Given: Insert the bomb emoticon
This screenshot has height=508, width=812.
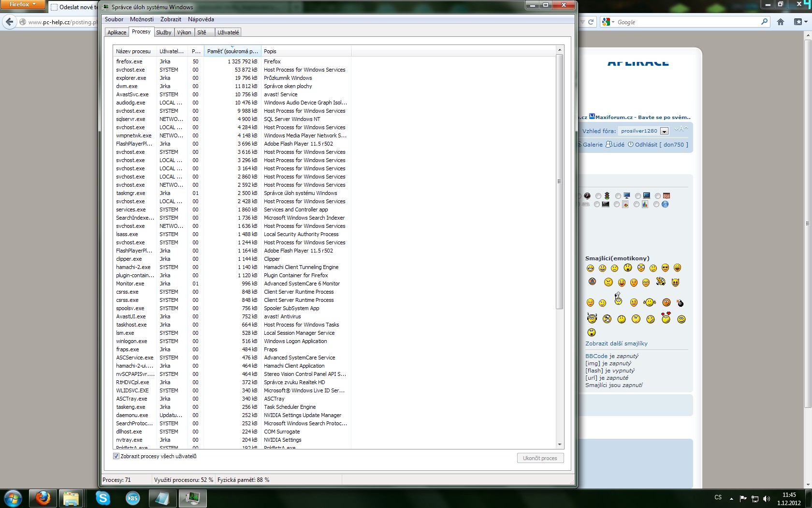Looking at the screenshot, I should 681,303.
